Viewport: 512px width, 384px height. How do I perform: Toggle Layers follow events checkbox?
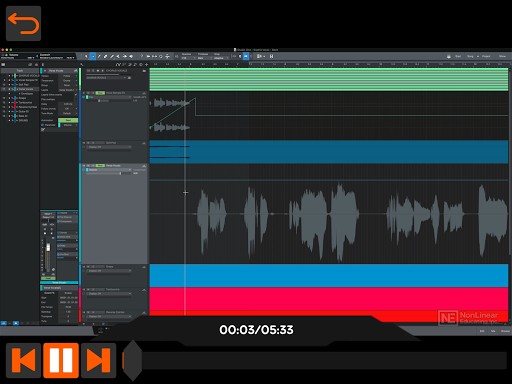point(76,95)
